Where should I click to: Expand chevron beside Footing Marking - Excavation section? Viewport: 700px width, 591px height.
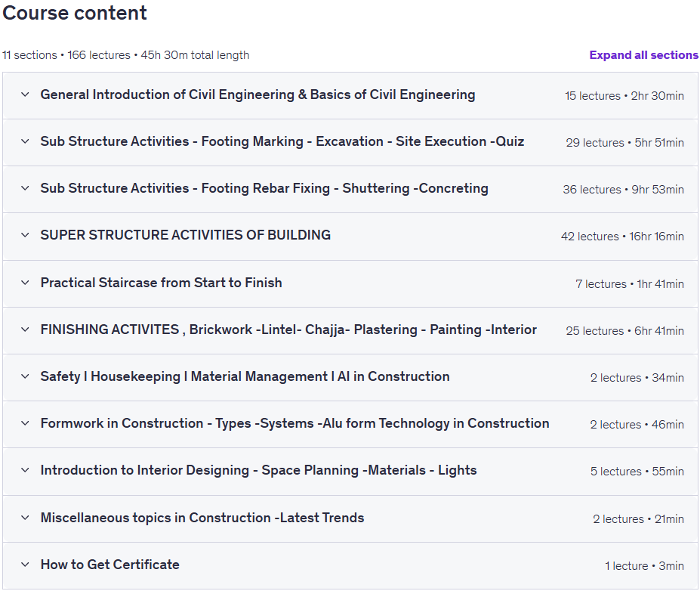click(25, 141)
